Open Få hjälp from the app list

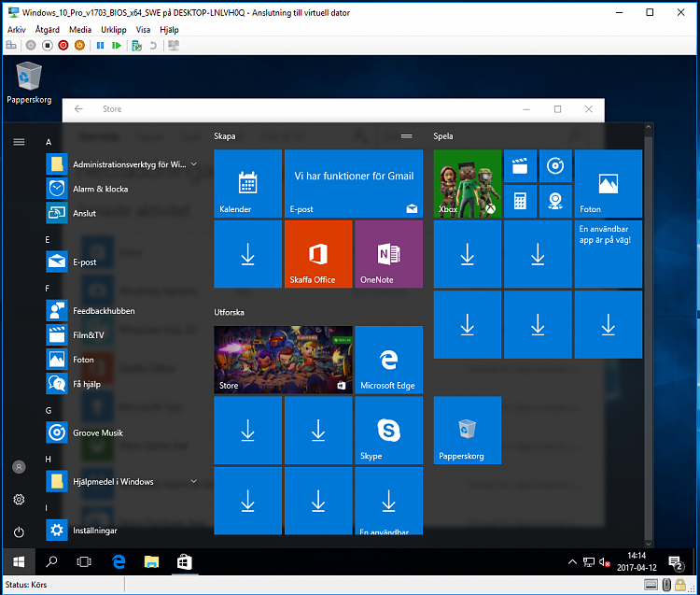pos(123,384)
